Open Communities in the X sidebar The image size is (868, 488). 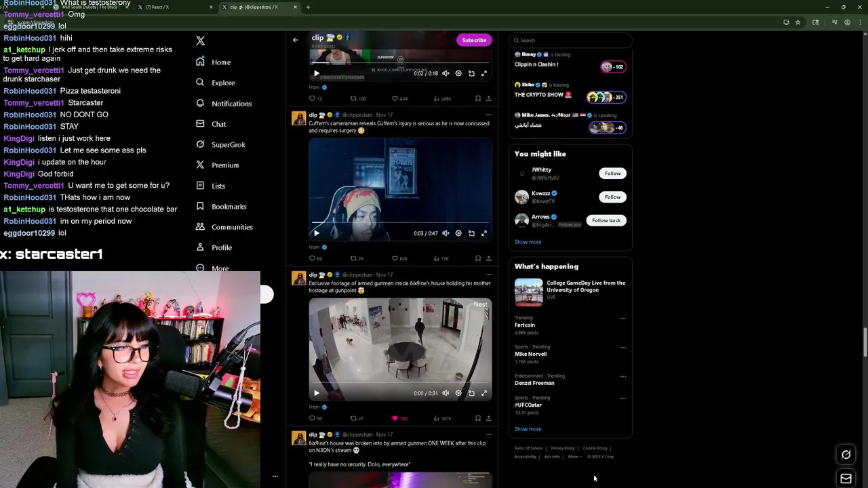click(x=224, y=227)
